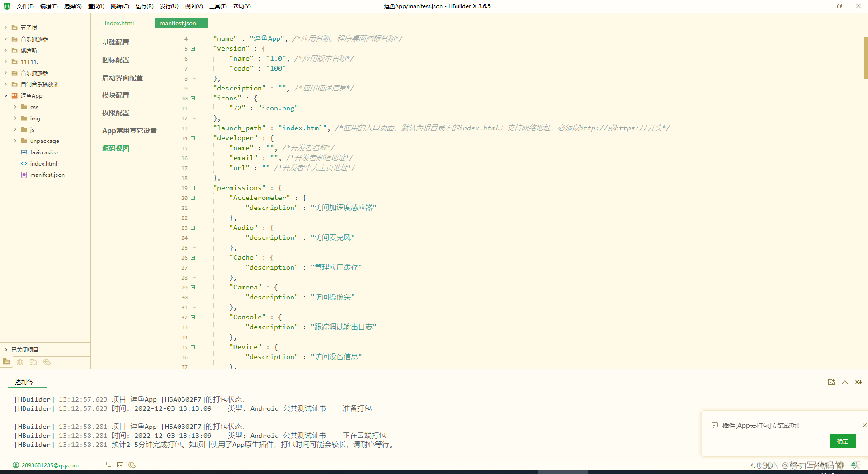Image resolution: width=868 pixels, height=474 pixels.
Task: Expand the js folder
Action: coord(15,129)
